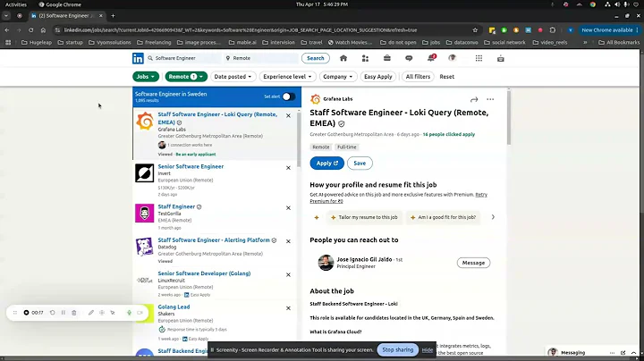Open the Company filter dropdown
The image size is (644, 361).
[x=337, y=77]
